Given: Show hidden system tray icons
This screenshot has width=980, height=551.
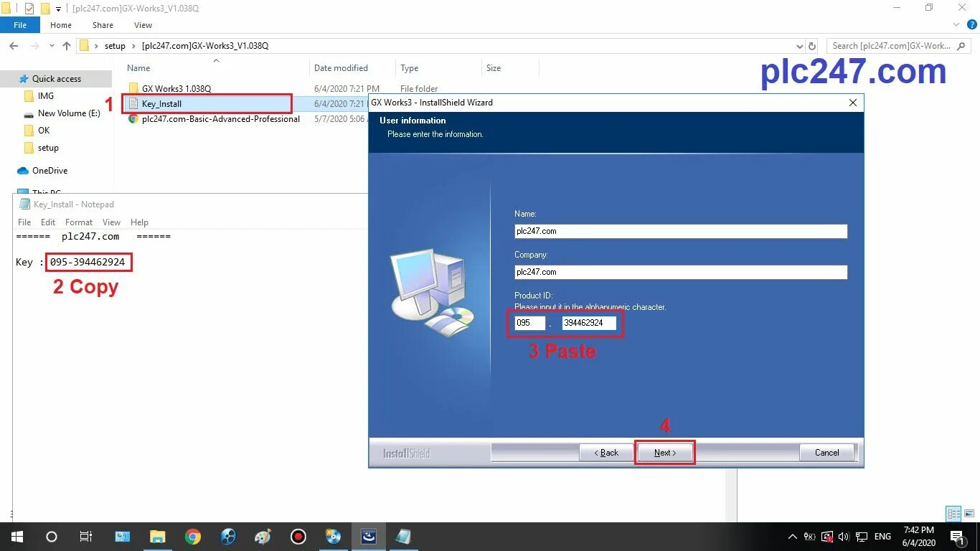Looking at the screenshot, I should pyautogui.click(x=793, y=537).
